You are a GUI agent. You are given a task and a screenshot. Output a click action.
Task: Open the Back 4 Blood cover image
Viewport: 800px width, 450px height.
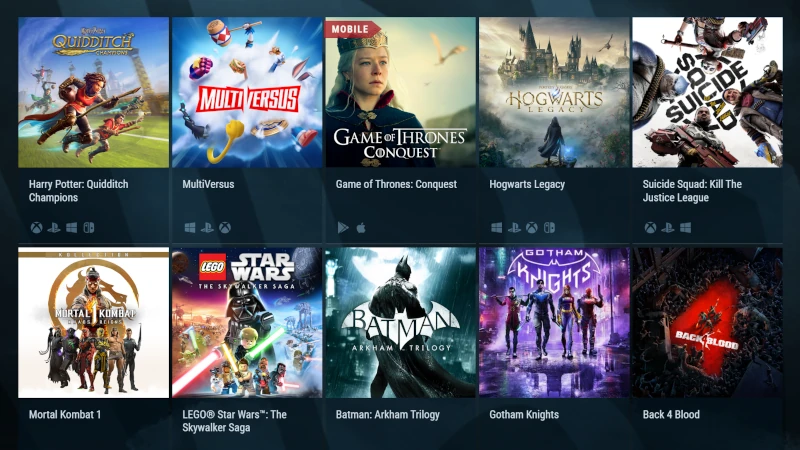708,322
